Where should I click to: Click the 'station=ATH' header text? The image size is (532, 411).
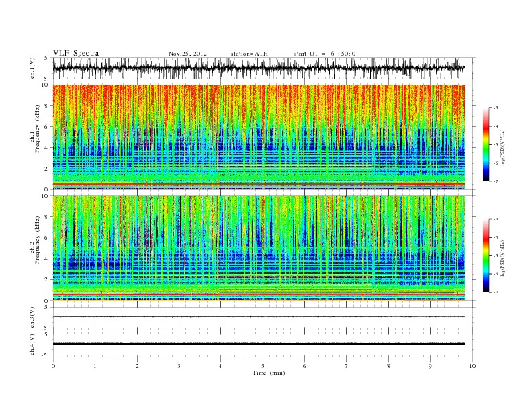pyautogui.click(x=249, y=54)
